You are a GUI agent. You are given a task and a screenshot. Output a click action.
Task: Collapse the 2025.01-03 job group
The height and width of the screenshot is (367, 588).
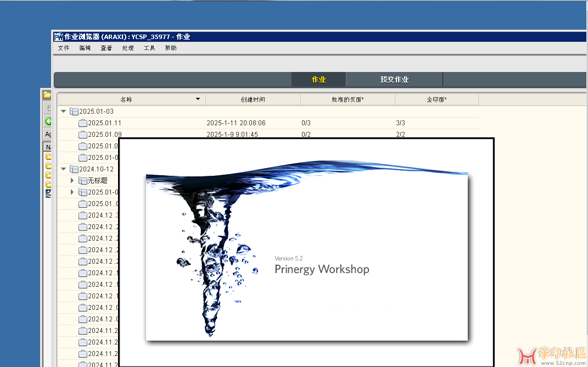pyautogui.click(x=63, y=112)
